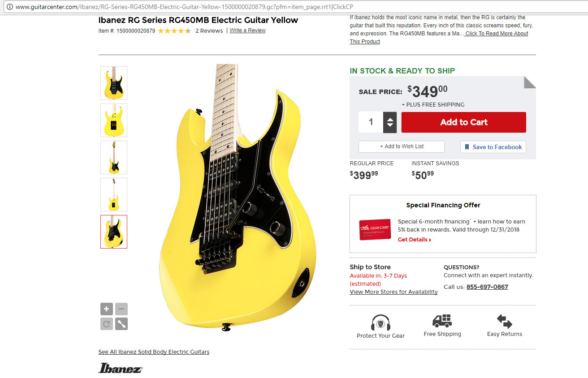Click the site info icon in address bar
The width and height of the screenshot is (588, 378).
9,7
